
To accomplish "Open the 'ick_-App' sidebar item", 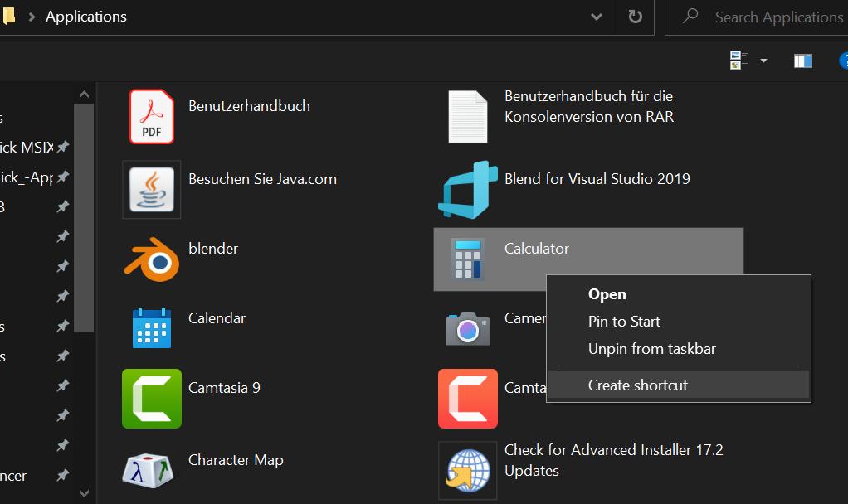I will tap(27, 177).
